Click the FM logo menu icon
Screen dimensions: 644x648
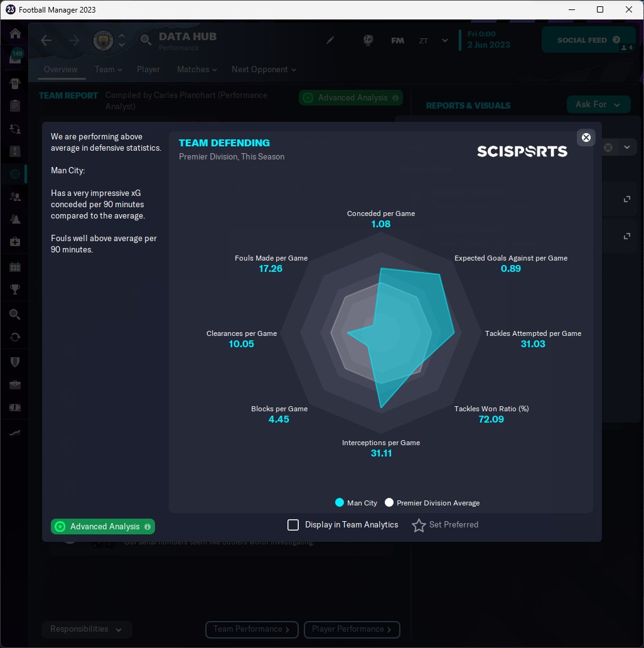click(x=398, y=40)
